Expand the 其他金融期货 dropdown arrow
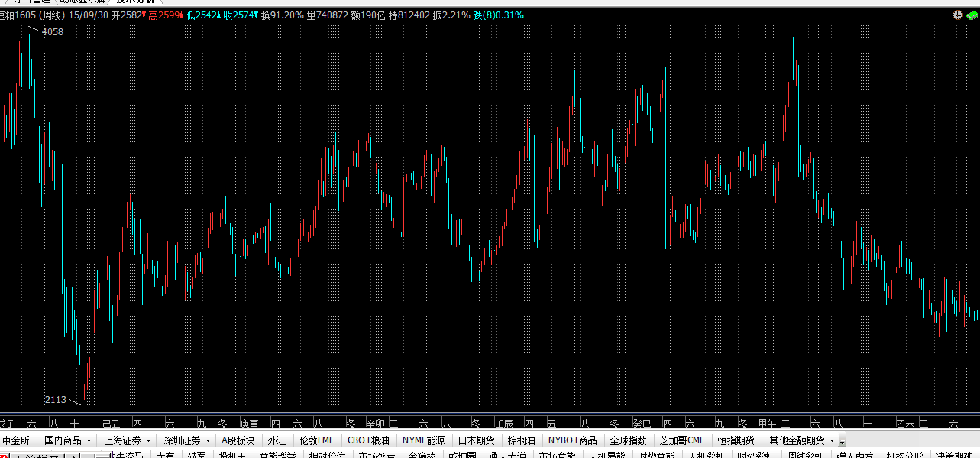This screenshot has height=458, width=980. click(x=831, y=441)
